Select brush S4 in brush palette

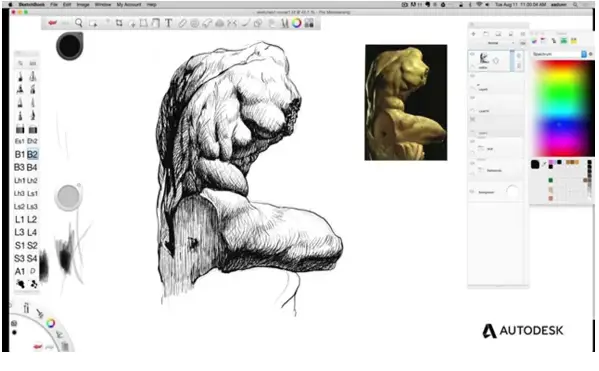[32, 258]
